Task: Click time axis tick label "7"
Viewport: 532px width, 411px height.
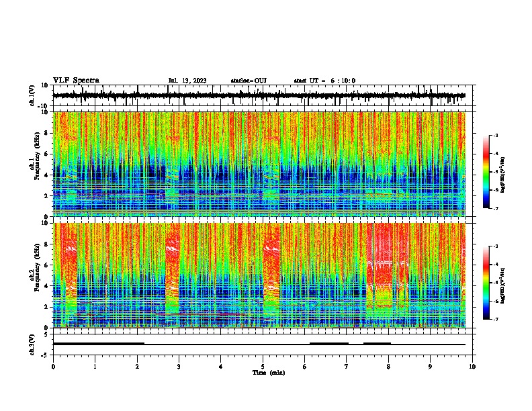Action: click(x=347, y=367)
